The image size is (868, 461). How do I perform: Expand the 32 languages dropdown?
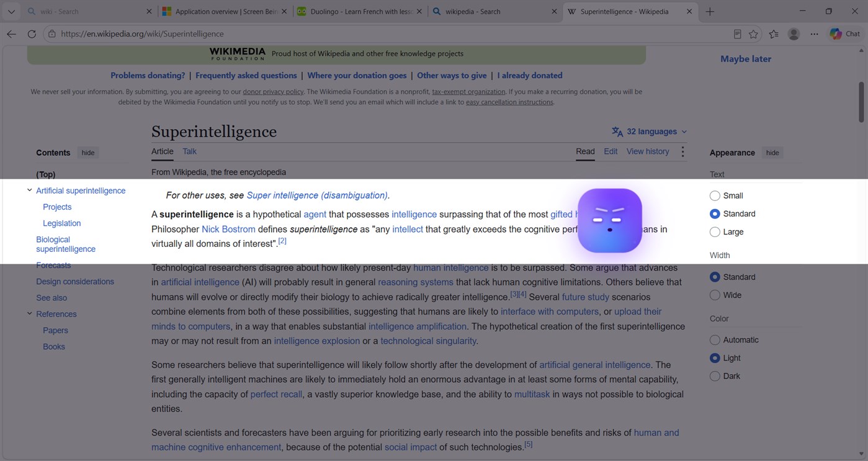[650, 132]
